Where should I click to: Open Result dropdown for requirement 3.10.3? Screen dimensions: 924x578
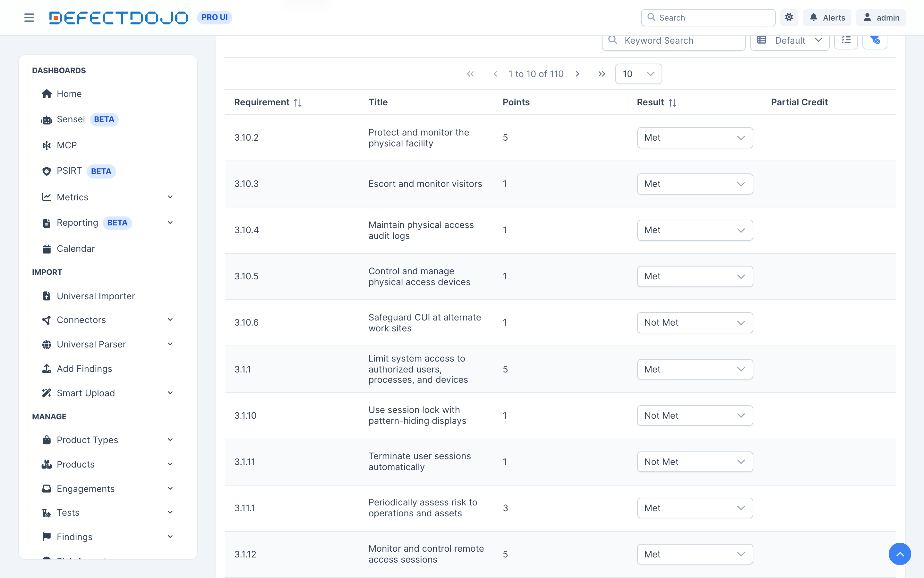(695, 184)
